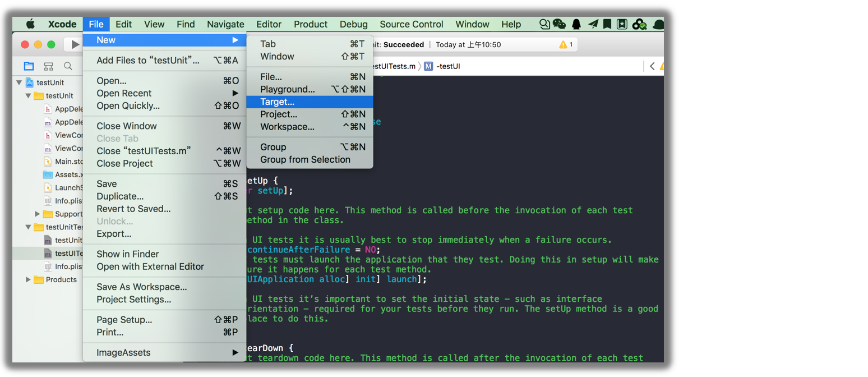
Task: Collapse the testUnit project root disclosure triangle
Action: [19, 82]
